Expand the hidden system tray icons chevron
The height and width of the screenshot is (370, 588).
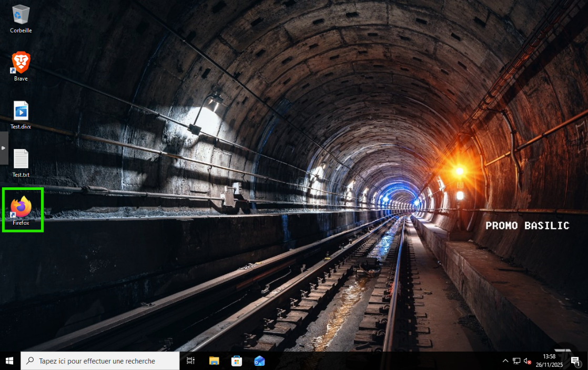[x=505, y=361]
